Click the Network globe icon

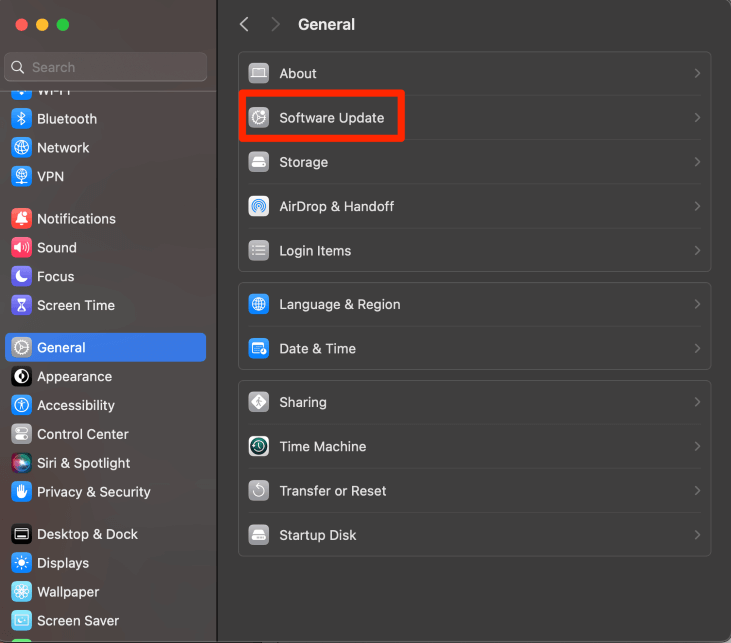coord(21,148)
